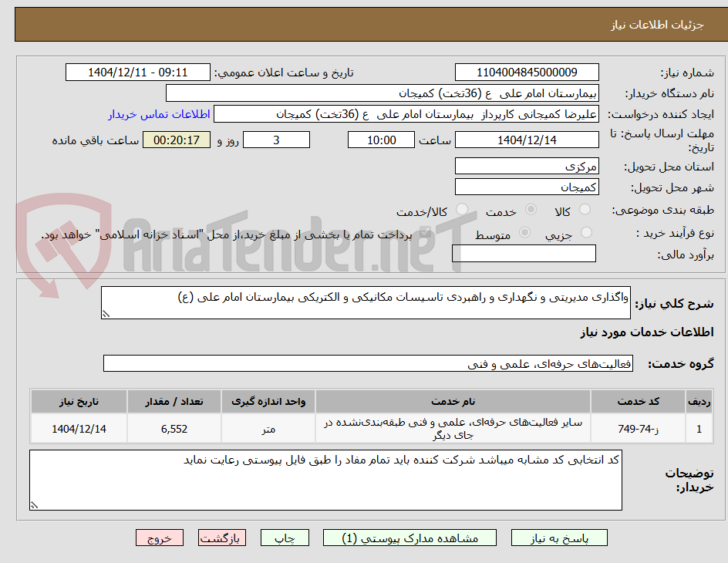Click the بازگشت back button
The width and height of the screenshot is (728, 563).
222,538
